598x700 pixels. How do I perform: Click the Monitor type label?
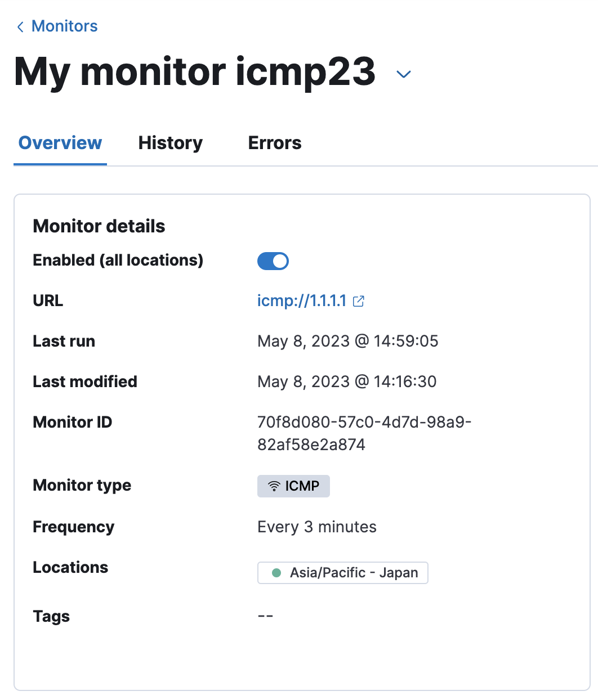(82, 485)
